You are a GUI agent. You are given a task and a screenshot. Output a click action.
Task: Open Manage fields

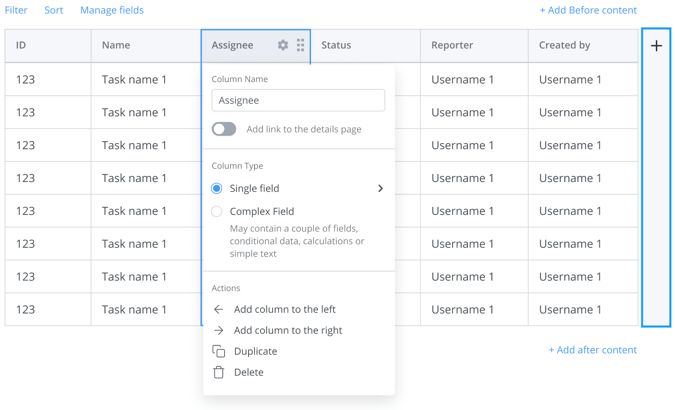click(112, 10)
